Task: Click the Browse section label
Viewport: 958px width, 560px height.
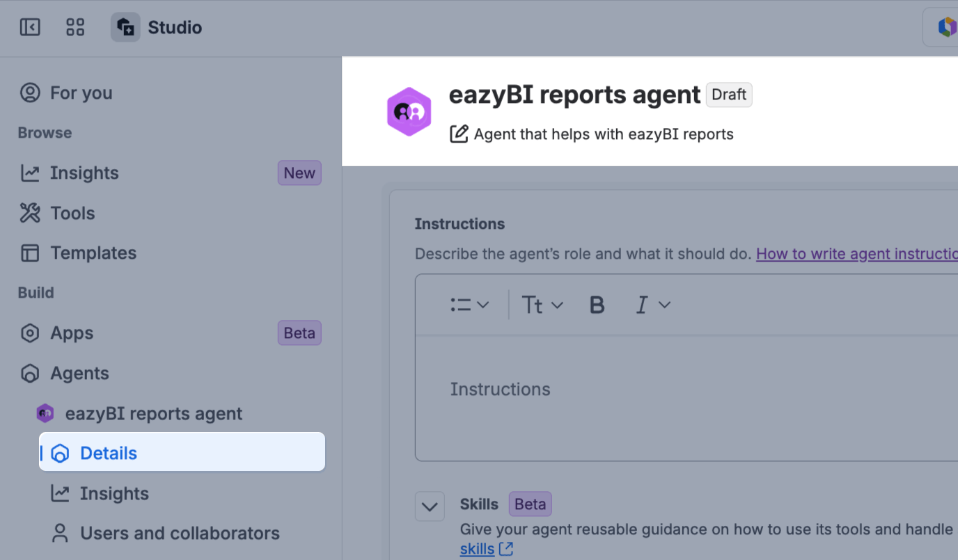Action: click(x=45, y=133)
